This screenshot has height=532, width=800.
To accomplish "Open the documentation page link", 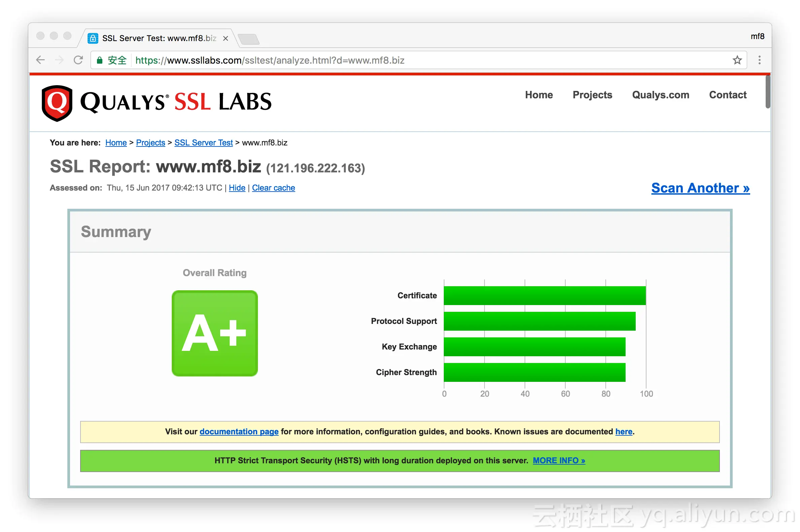I will click(x=239, y=431).
